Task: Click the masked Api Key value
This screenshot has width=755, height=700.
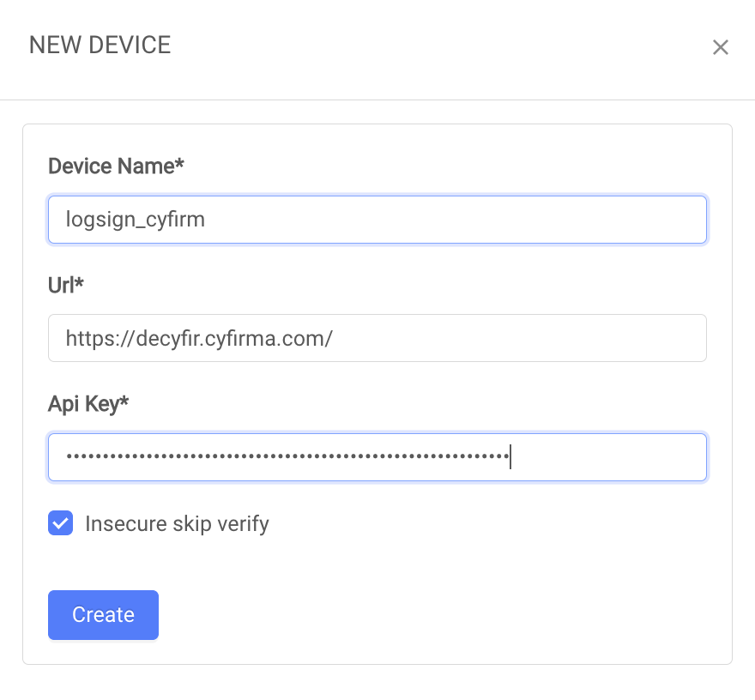Action: [283, 456]
